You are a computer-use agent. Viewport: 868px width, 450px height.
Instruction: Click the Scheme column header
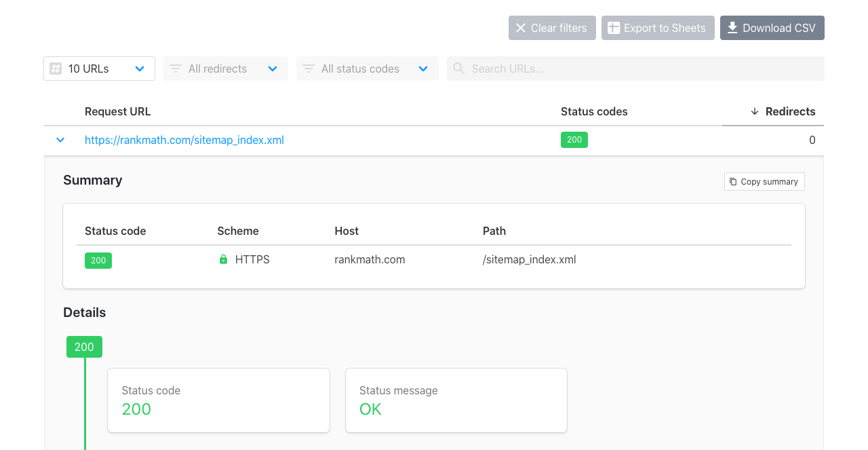pyautogui.click(x=238, y=231)
